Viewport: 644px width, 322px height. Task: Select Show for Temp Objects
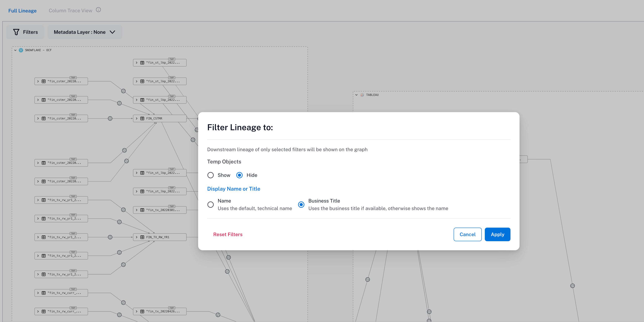pyautogui.click(x=211, y=175)
